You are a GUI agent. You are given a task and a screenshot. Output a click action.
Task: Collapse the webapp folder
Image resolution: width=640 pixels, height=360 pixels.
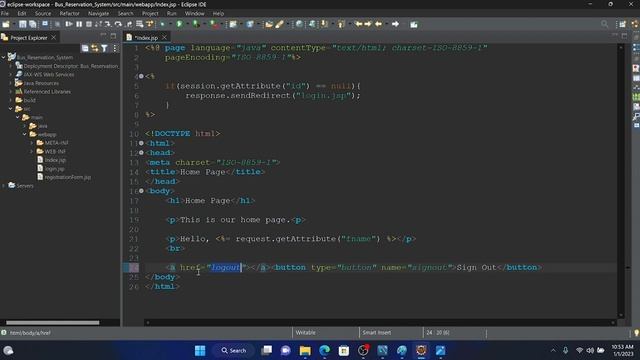[24, 134]
